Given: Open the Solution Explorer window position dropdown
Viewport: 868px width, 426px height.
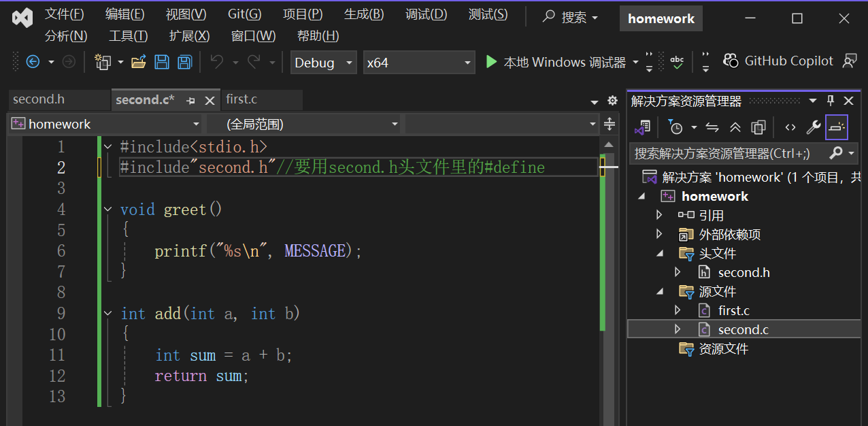Looking at the screenshot, I should tap(813, 101).
